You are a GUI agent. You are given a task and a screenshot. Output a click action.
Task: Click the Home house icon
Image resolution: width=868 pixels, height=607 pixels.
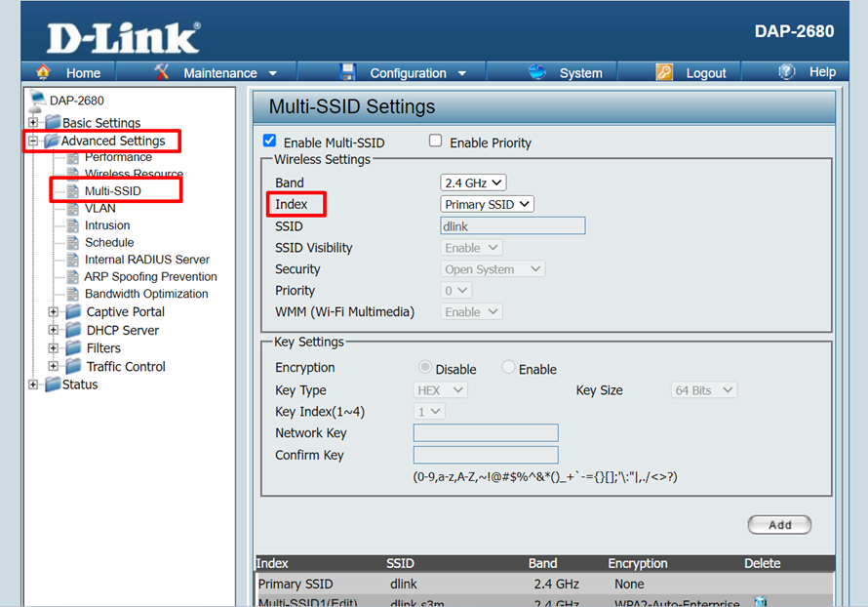tap(43, 72)
